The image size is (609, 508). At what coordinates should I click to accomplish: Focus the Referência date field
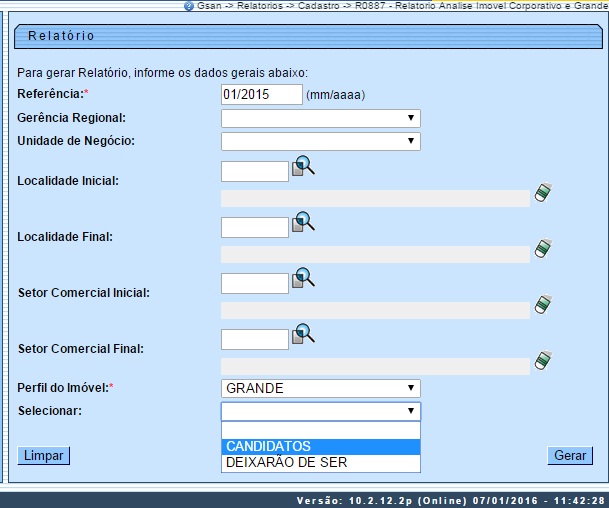262,94
